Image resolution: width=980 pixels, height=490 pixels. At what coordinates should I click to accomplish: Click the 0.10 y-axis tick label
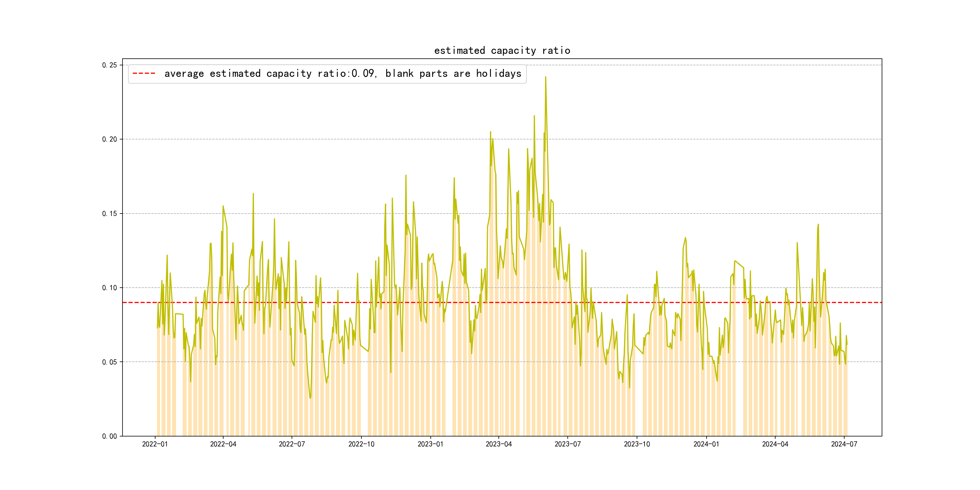click(109, 288)
